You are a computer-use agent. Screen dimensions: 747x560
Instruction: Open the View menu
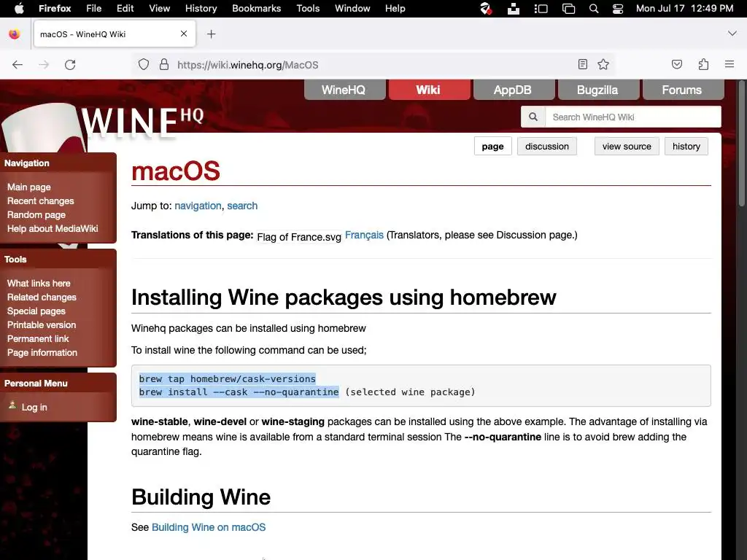159,8
